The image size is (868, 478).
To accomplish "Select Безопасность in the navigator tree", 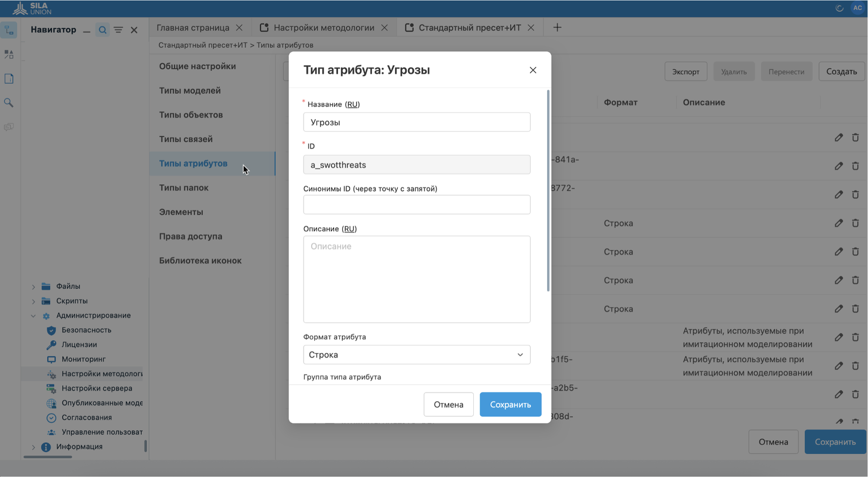I will click(x=86, y=330).
